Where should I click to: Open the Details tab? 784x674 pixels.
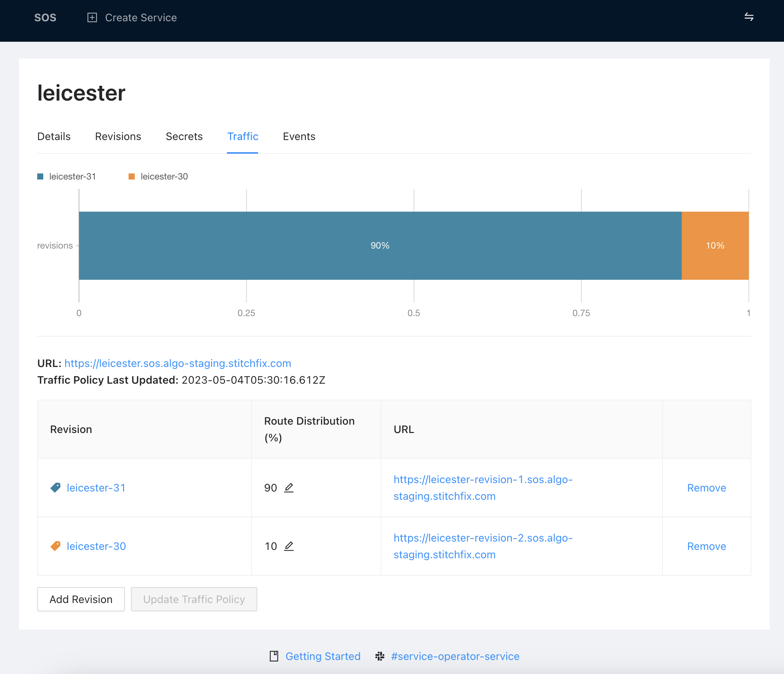(x=54, y=137)
